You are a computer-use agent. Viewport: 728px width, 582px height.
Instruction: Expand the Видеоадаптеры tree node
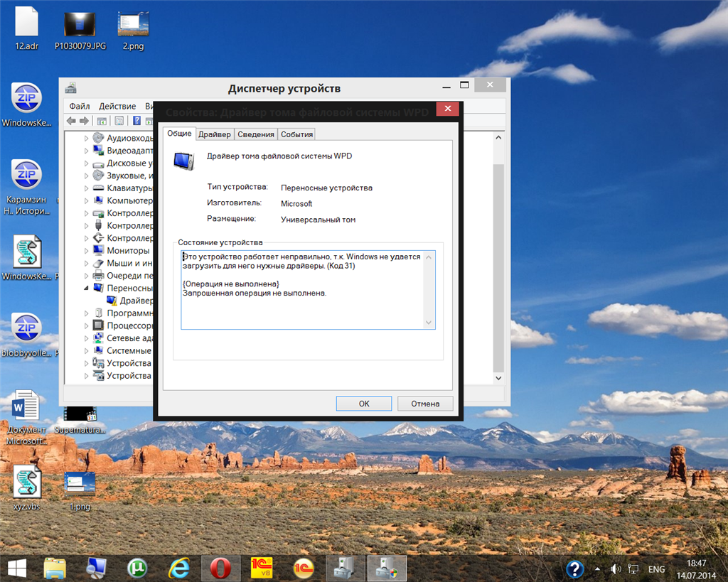(x=86, y=151)
